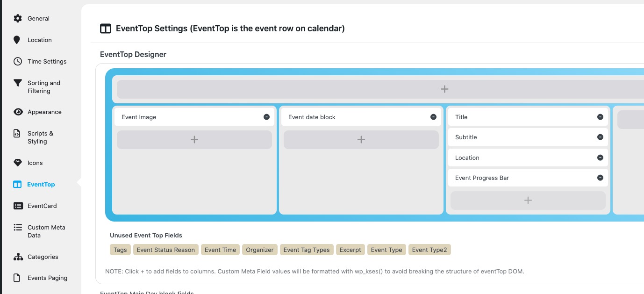Image resolution: width=644 pixels, height=294 pixels.
Task: Remove the Title field from column
Action: 600,117
